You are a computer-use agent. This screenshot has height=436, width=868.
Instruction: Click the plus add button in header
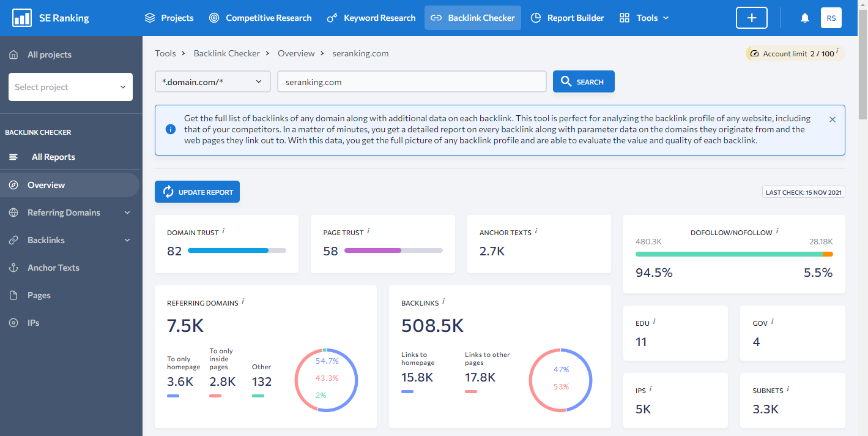752,18
